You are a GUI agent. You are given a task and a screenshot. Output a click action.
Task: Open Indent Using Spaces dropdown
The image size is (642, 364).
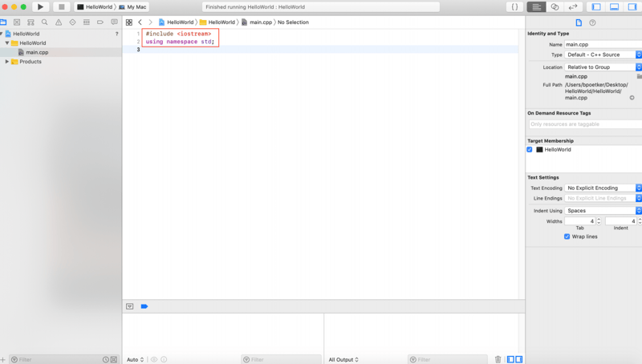[x=603, y=210]
